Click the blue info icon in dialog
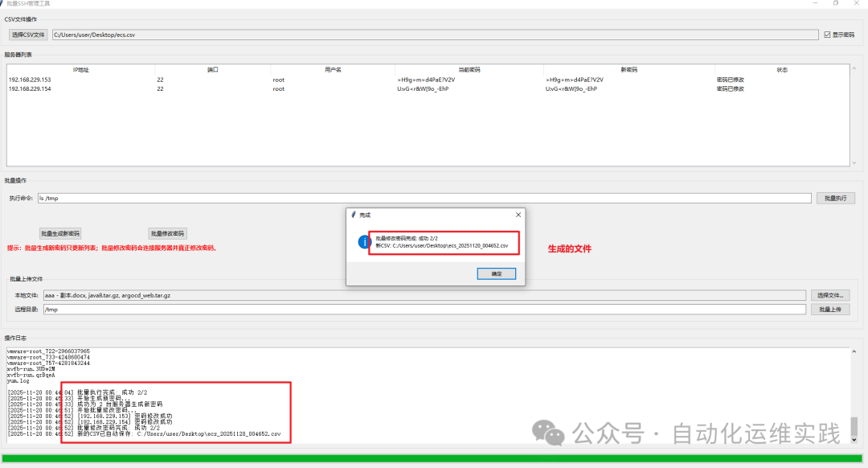 [x=364, y=242]
